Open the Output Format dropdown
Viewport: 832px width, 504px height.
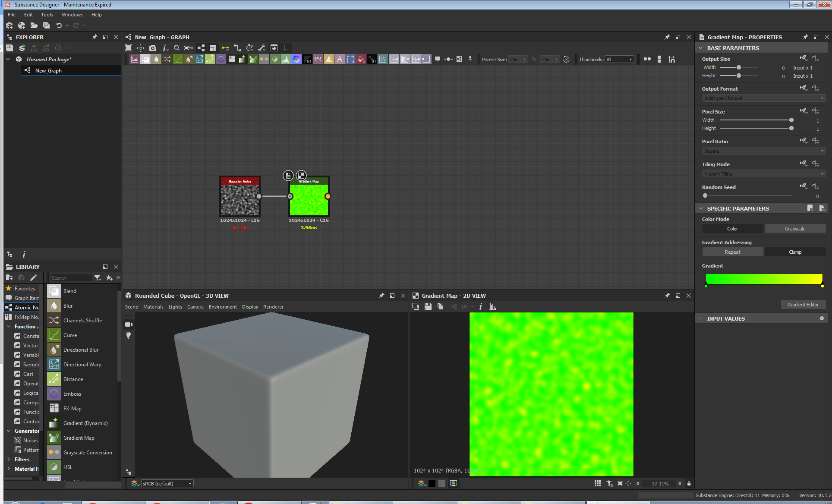pos(763,98)
